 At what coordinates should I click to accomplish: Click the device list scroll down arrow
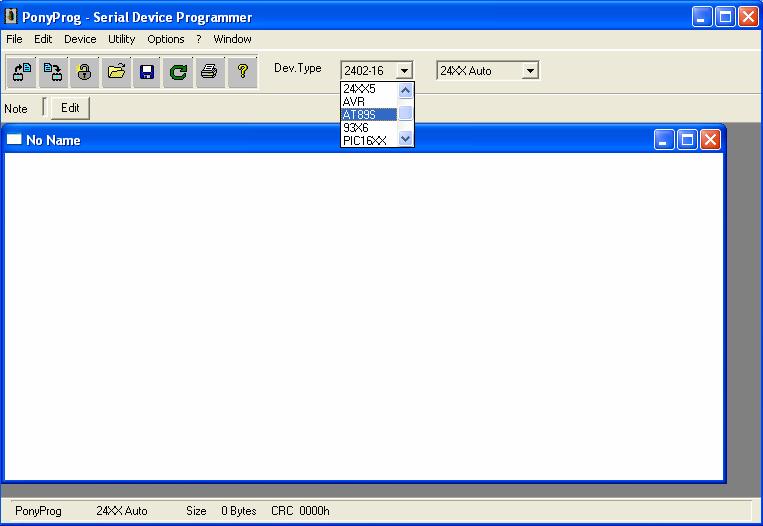pyautogui.click(x=405, y=139)
